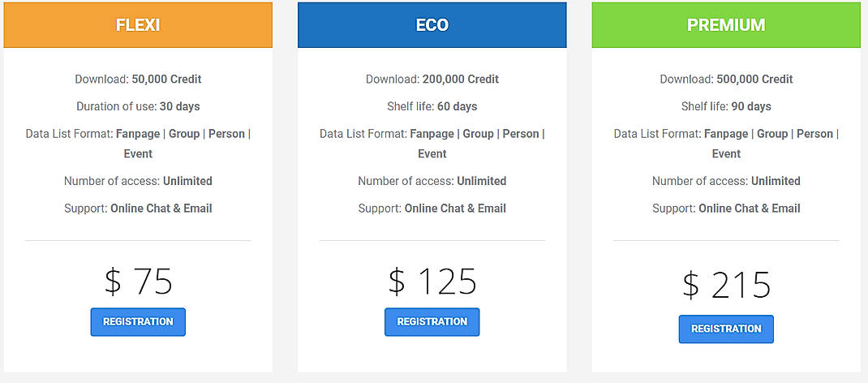
Task: Click Data List Format line in PREMIUM card
Action: coord(726,144)
